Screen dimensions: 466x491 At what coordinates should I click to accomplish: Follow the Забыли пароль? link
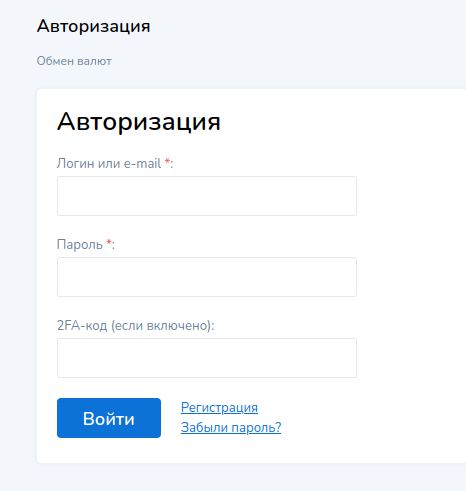[x=231, y=427]
